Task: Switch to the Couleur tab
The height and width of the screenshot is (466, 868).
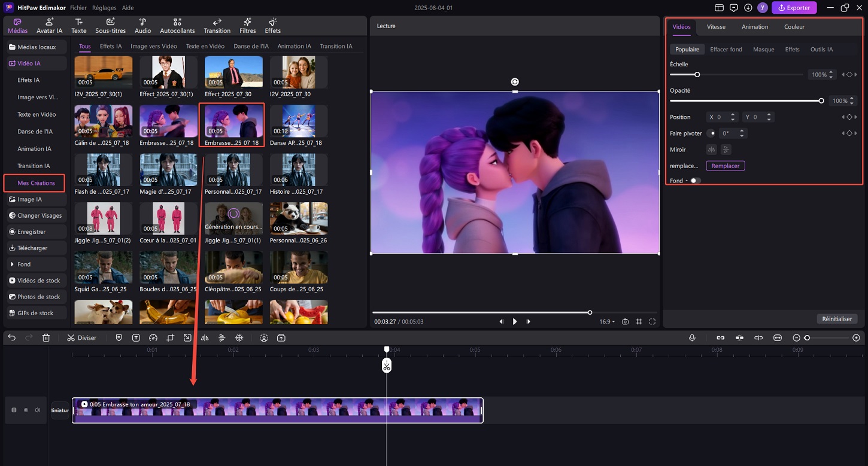Action: coord(794,27)
